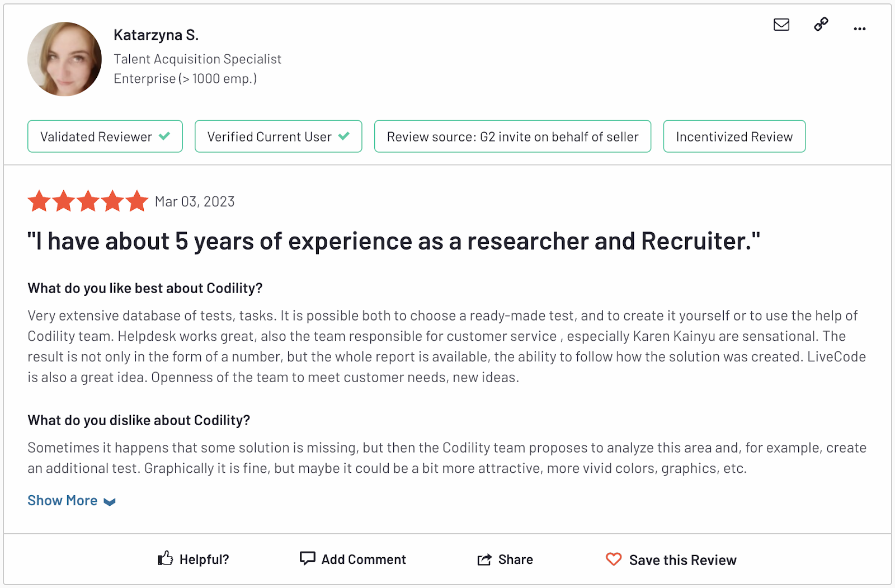895x588 pixels.
Task: Click the Verified Current User badge
Action: 279,137
